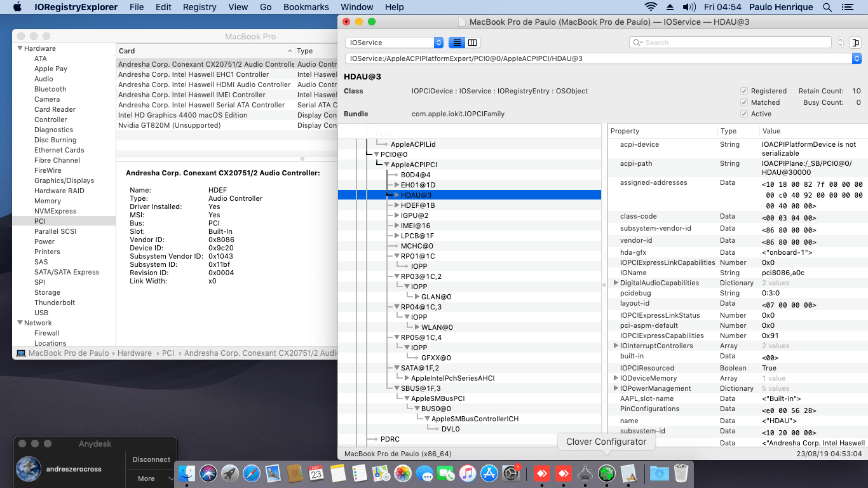Toggle the Active checkbox

point(745,114)
